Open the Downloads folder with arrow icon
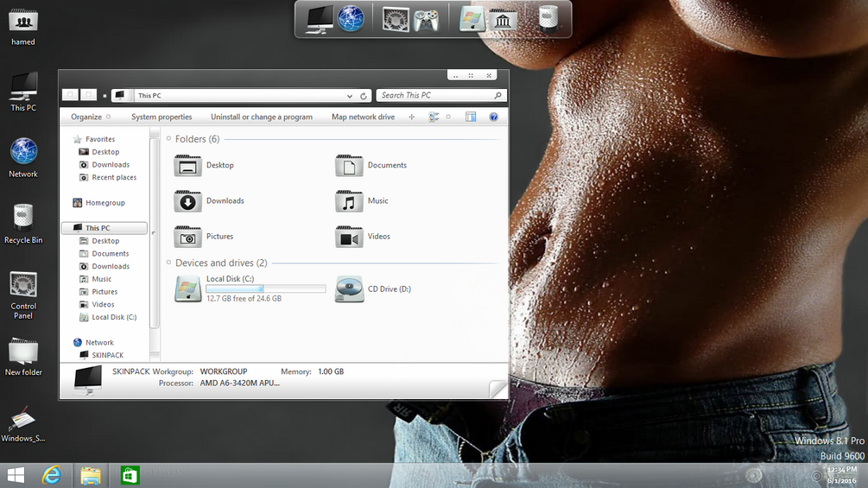Screen dimensions: 868x488 click(x=187, y=201)
